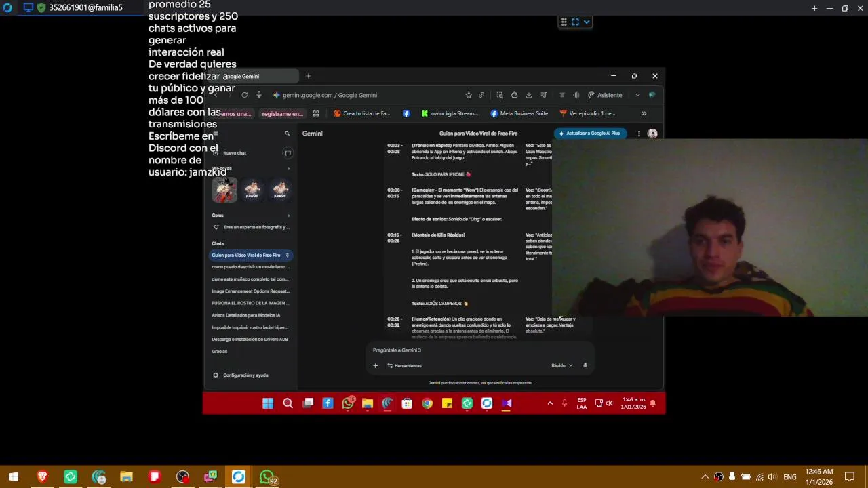Open the Meta Business Suite bookmark
The width and height of the screenshot is (868, 488).
click(519, 113)
